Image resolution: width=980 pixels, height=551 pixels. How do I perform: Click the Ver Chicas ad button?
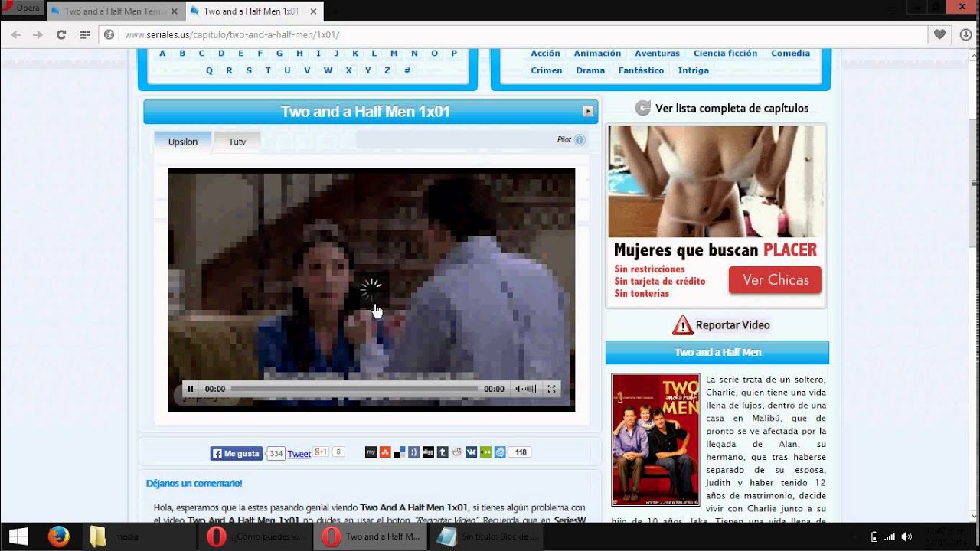coord(775,280)
